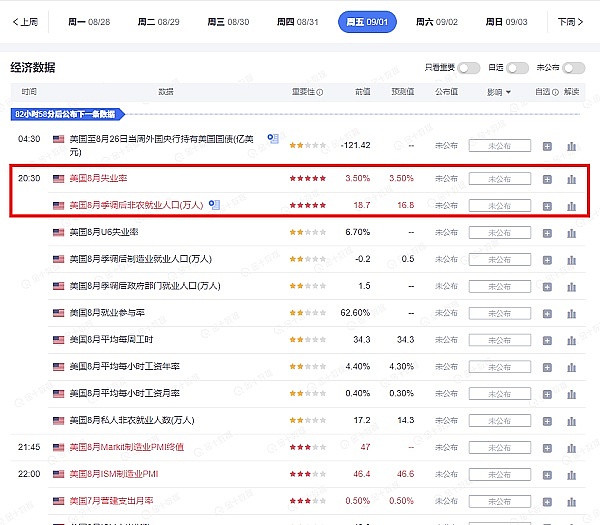This screenshot has height=525, width=600.
Task: Go back to 上周 previous week
Action: pos(26,21)
